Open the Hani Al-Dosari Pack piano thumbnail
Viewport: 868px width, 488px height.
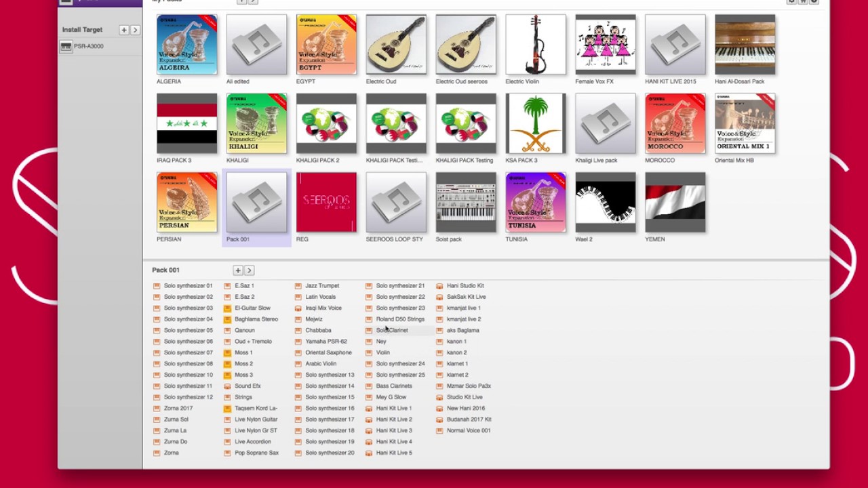click(745, 44)
